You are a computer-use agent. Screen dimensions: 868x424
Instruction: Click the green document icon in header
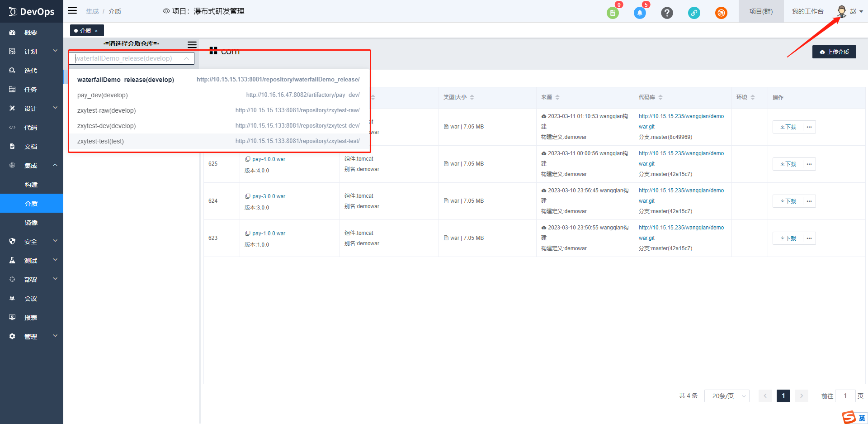pyautogui.click(x=613, y=13)
